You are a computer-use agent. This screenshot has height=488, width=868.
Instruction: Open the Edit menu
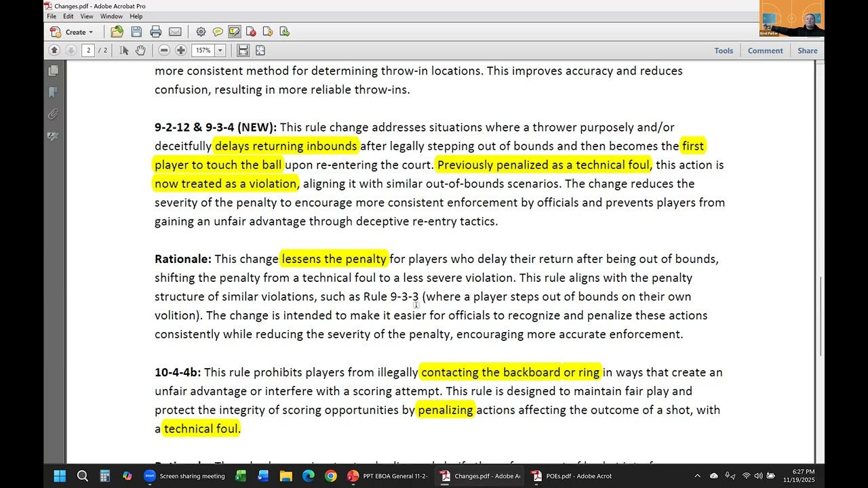(68, 16)
